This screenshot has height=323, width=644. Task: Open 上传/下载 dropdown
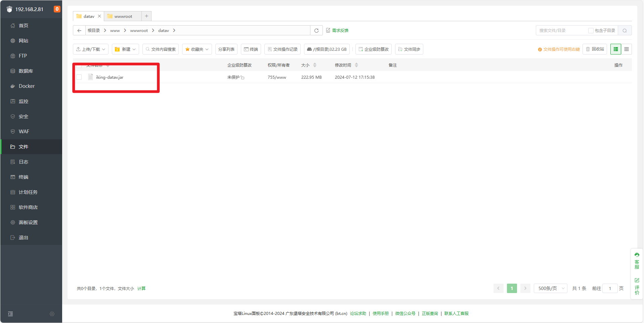[x=91, y=49]
